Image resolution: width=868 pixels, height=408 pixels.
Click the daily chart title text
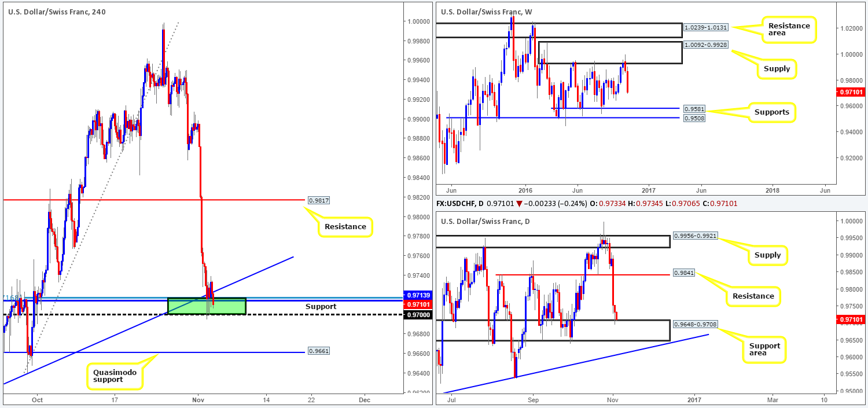tap(487, 222)
